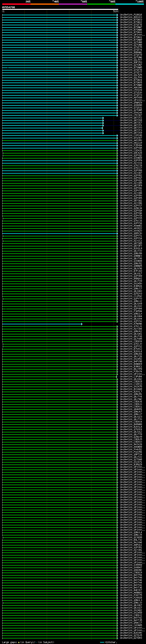Open hit UniRef100_Q2TUN9
The image size is (146, 644).
pyautogui.click(x=131, y=42)
